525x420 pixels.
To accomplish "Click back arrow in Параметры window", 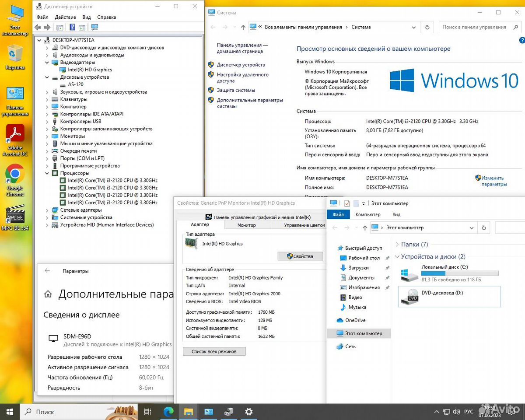I will coord(47,271).
